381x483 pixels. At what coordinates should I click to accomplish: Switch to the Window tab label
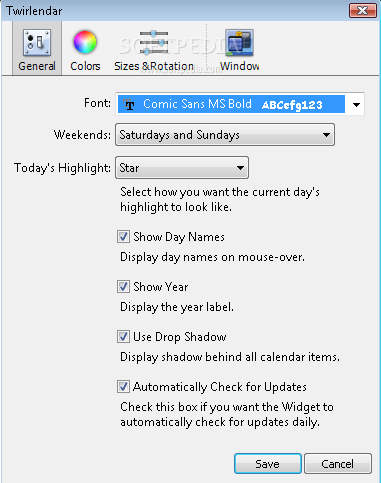click(x=239, y=66)
